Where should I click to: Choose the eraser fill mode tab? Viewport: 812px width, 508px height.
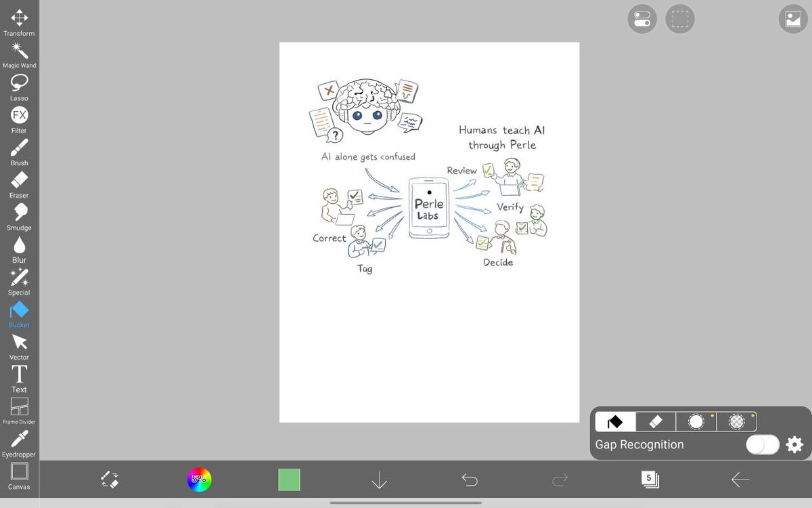coord(655,422)
